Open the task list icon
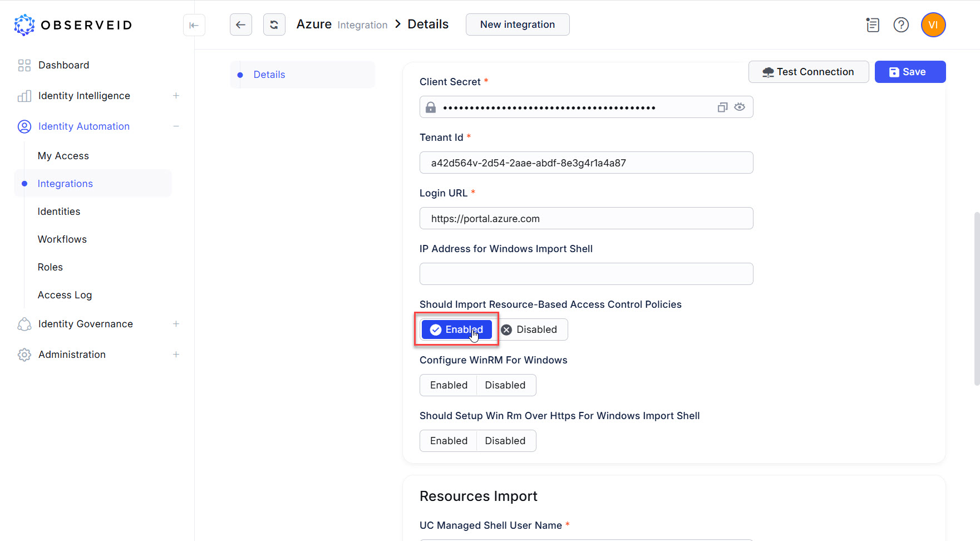The width and height of the screenshot is (980, 541). [x=872, y=25]
